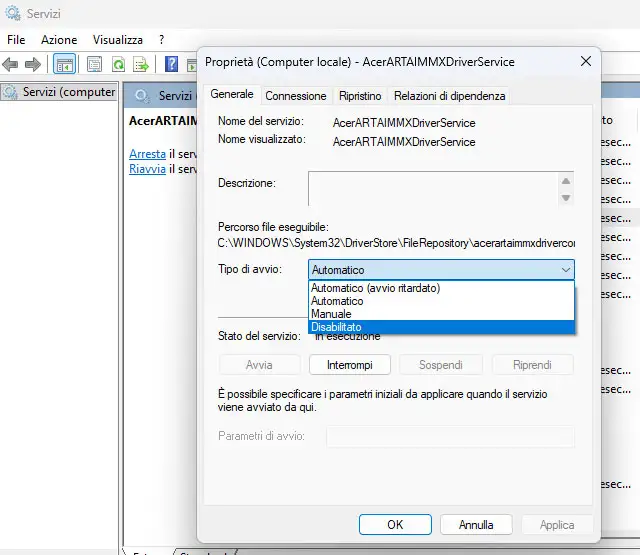Export list toolbar icon

click(x=141, y=64)
